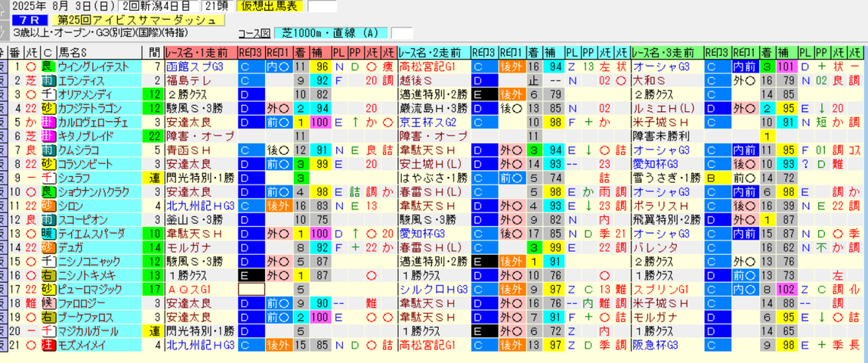Click the 砂 mark beside シロン

point(48,206)
